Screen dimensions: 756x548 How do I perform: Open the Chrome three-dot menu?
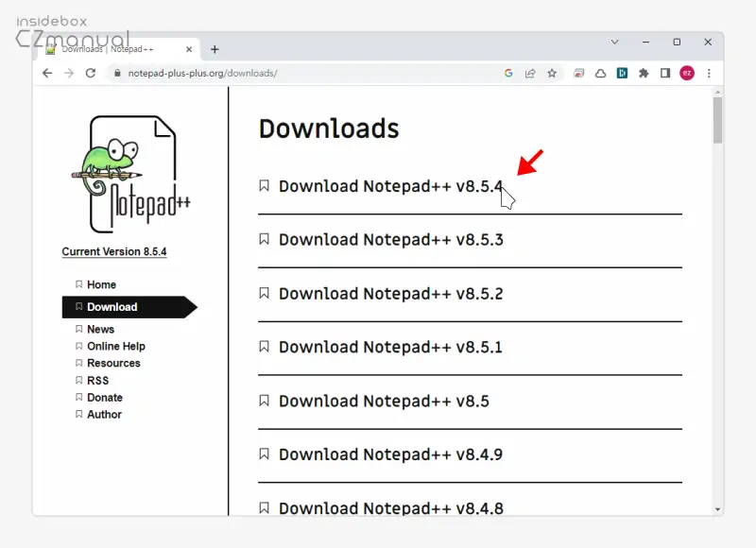709,73
